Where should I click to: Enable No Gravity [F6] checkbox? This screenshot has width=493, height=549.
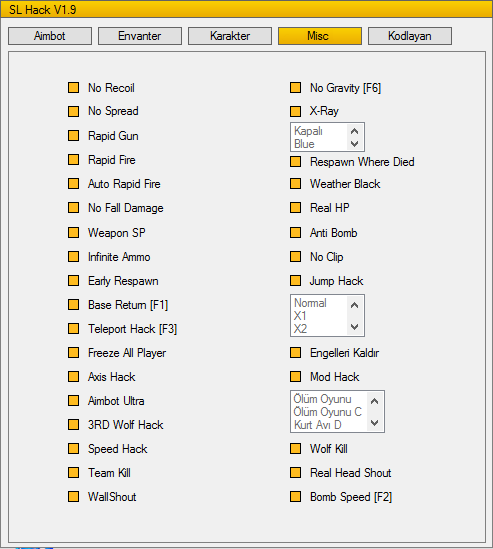[295, 88]
